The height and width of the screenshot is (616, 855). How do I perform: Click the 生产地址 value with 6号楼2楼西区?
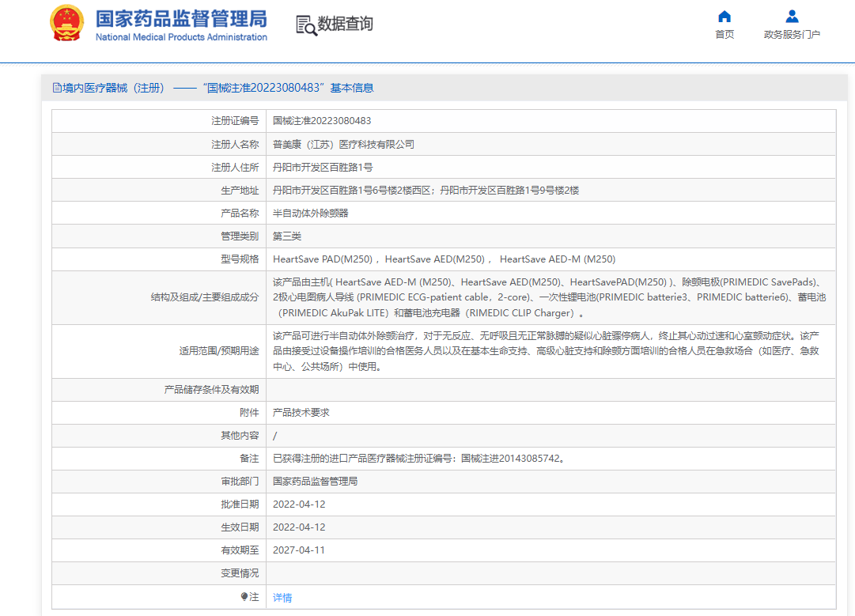tap(426, 191)
